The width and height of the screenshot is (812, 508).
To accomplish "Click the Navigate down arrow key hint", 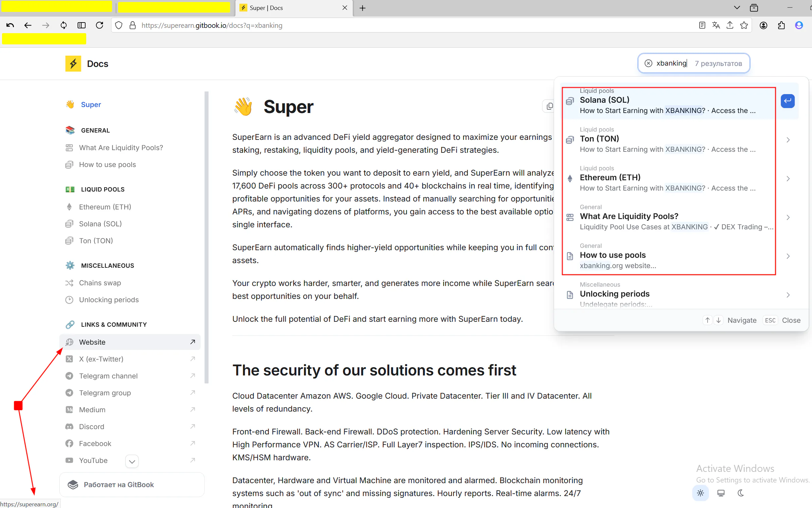I will [718, 320].
